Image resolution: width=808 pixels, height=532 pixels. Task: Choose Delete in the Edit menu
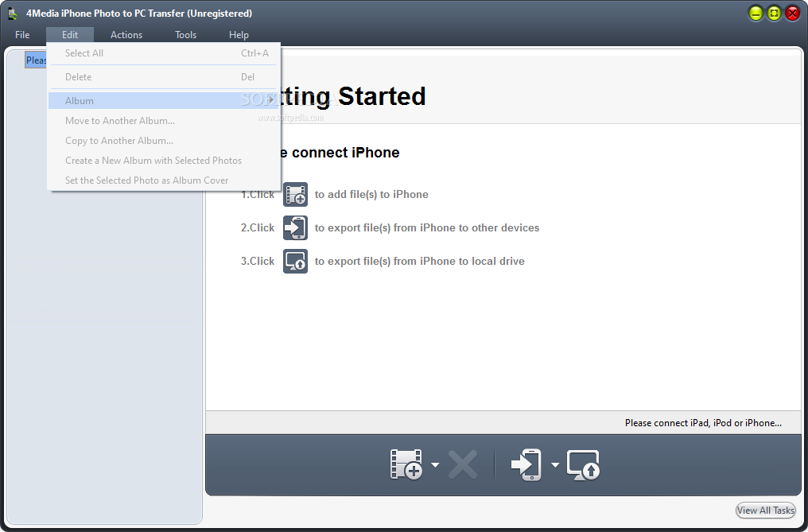click(x=164, y=77)
